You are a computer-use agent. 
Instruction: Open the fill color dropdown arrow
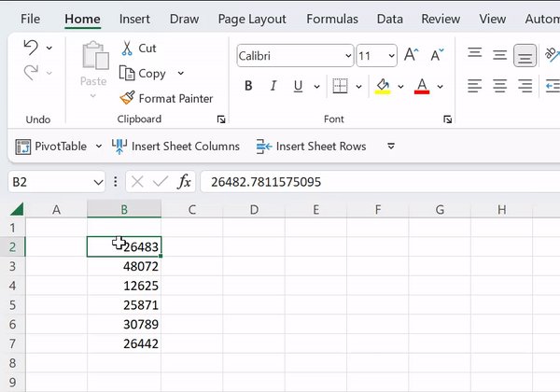coord(400,87)
